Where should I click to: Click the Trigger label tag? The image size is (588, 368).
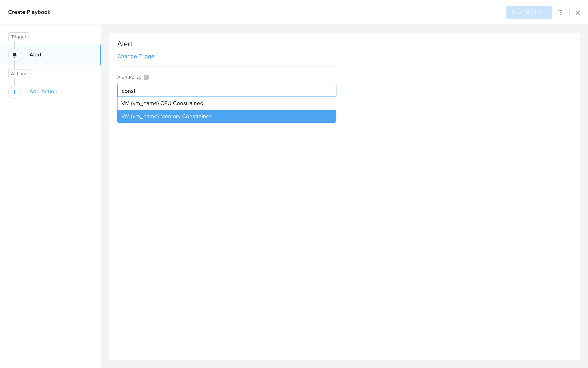coord(18,37)
